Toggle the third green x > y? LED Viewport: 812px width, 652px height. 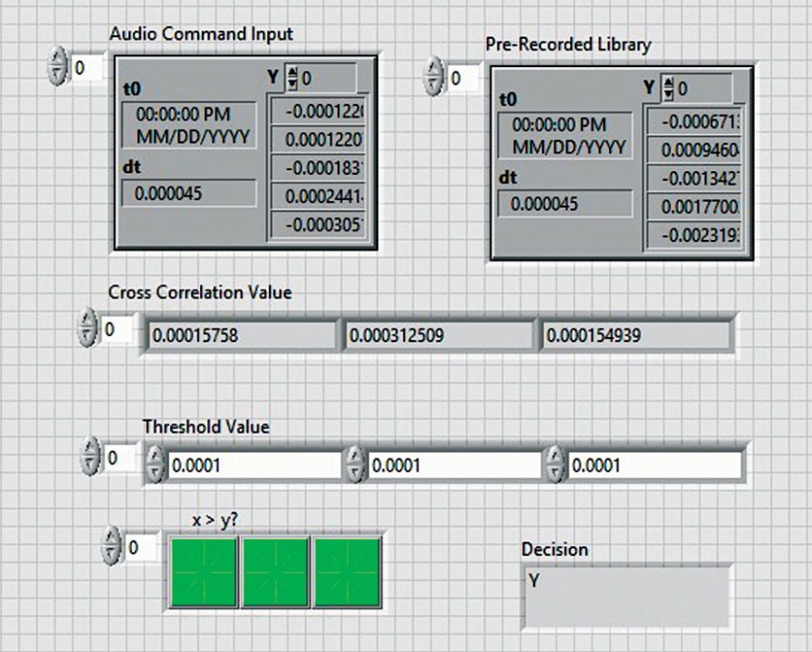click(347, 571)
